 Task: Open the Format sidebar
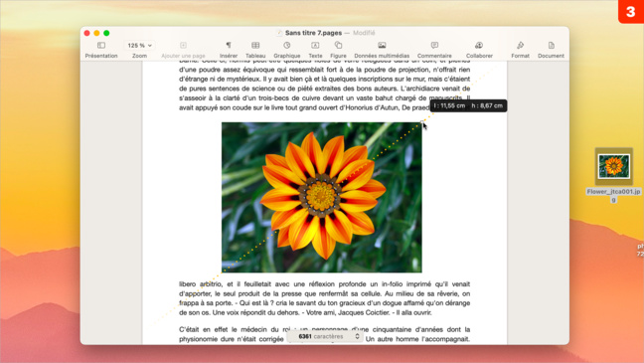[x=520, y=50]
